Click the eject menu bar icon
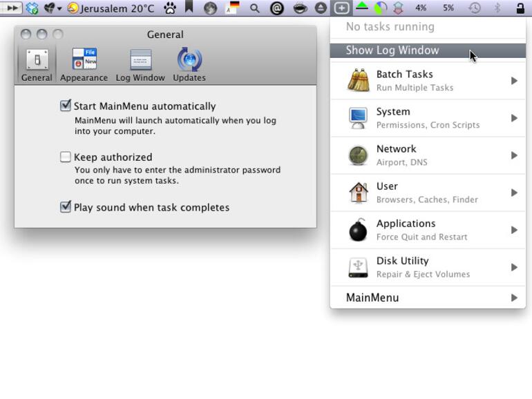 321,8
